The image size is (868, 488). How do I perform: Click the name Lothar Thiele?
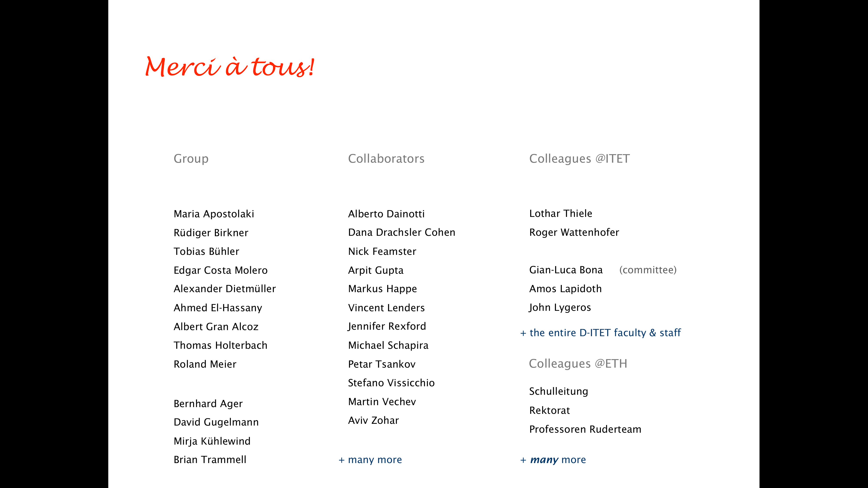coord(560,213)
